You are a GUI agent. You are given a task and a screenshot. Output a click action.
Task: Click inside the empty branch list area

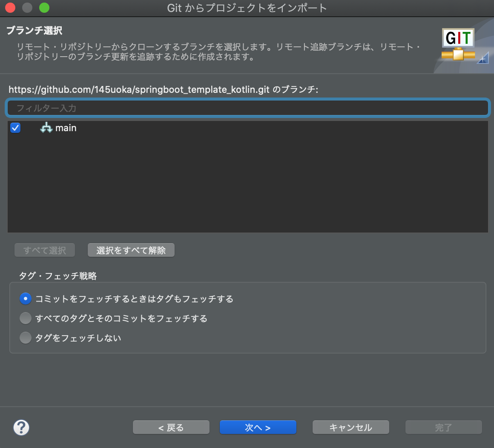point(247,183)
